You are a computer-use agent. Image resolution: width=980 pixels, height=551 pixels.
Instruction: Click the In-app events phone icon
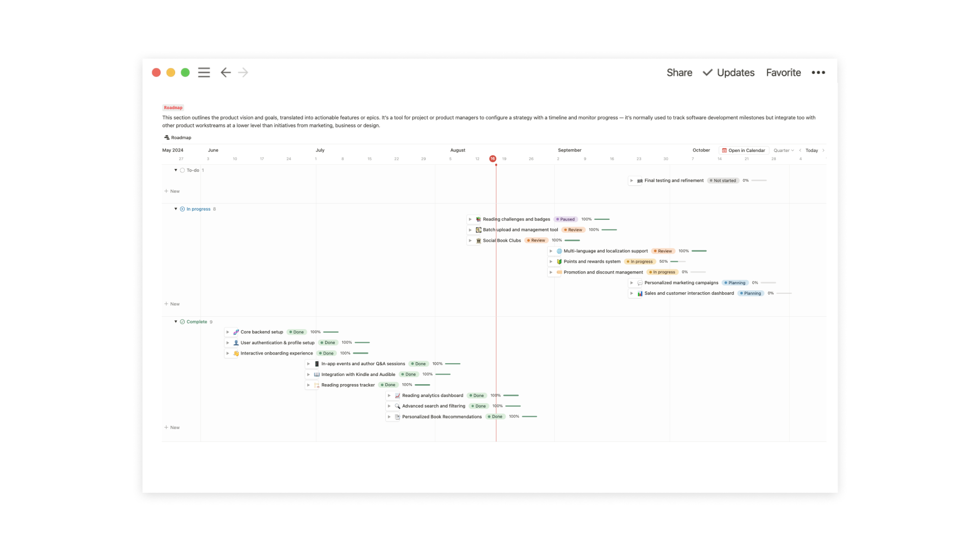point(316,364)
